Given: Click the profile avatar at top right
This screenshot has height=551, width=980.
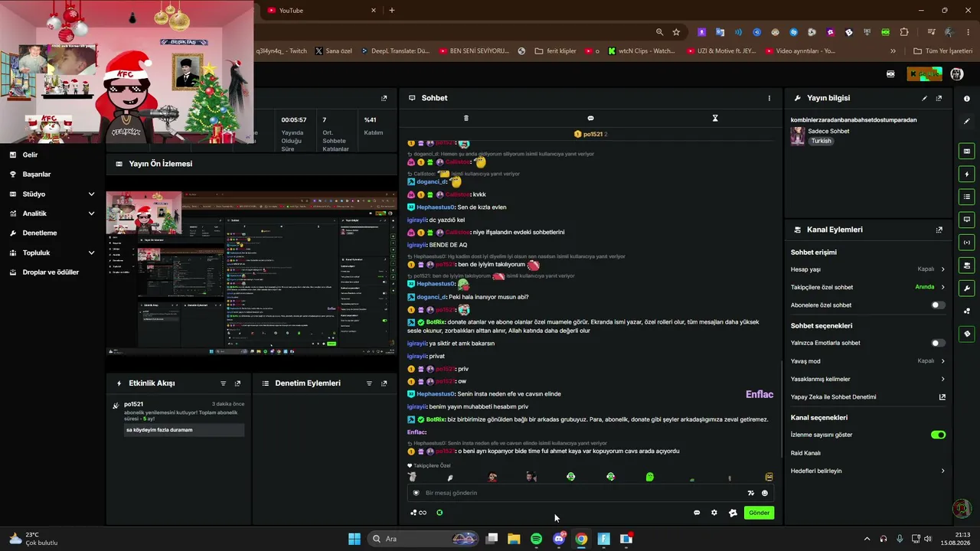Looking at the screenshot, I should (957, 74).
